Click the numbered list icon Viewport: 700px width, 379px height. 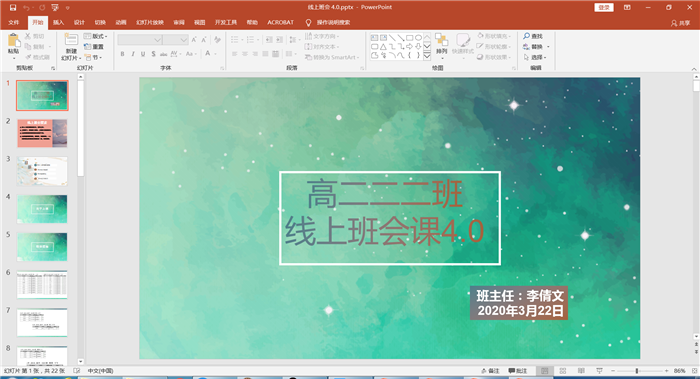pyautogui.click(x=250, y=40)
